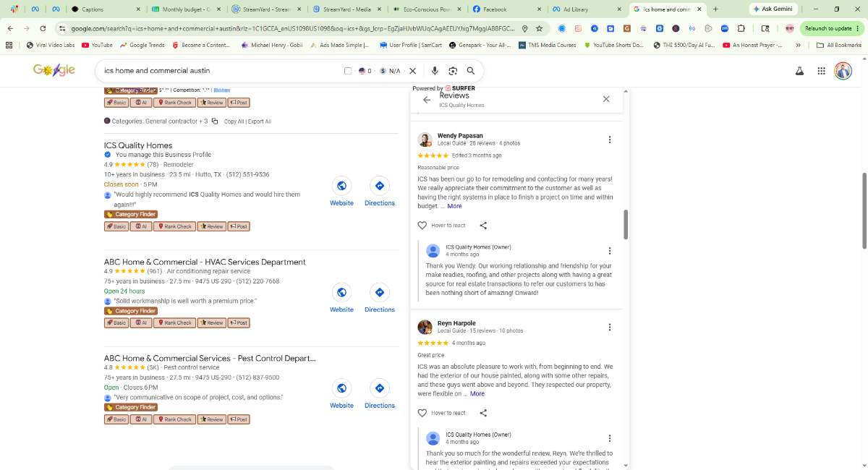Open options for owner reply to Wendy
Viewport: 868px width, 470px height.
click(x=610, y=251)
